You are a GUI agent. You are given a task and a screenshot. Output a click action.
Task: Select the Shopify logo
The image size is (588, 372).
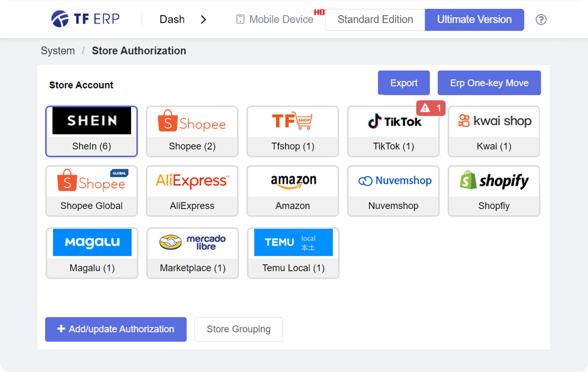(x=494, y=181)
